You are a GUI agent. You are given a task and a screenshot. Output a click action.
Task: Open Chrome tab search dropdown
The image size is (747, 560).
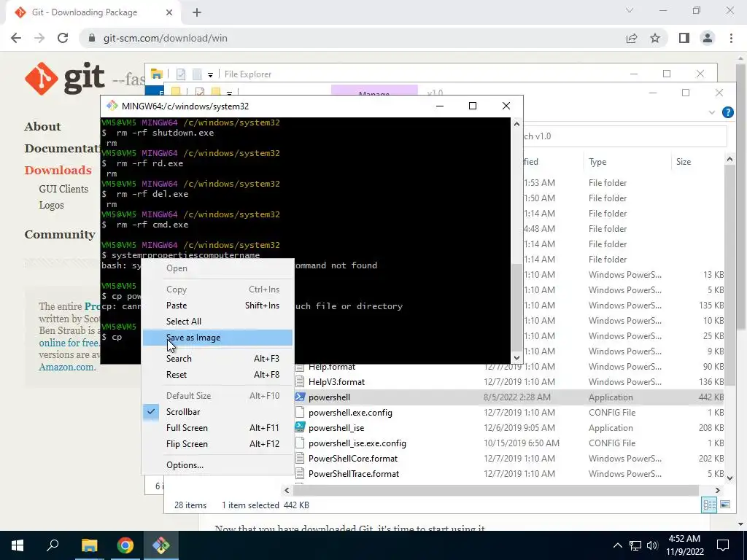[x=630, y=10]
